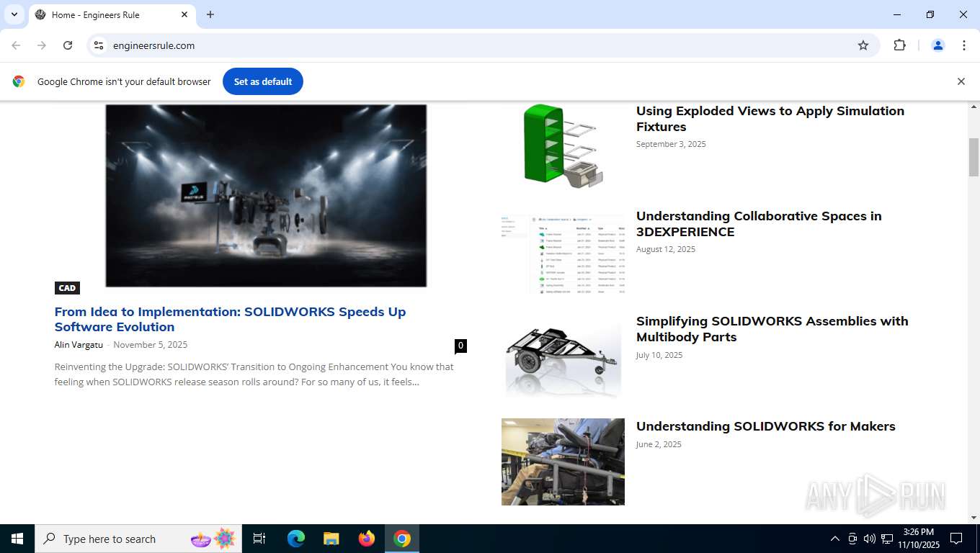Open the Extensions puzzle icon
The height and width of the screenshot is (553, 980).
tap(899, 45)
